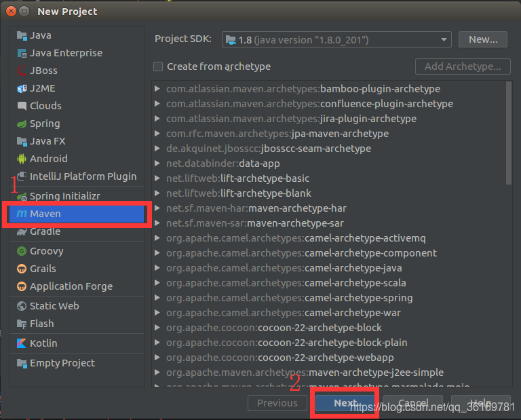Viewport: 521px width, 420px height.
Task: Expand net.databinder data-app node
Action: coord(157,164)
